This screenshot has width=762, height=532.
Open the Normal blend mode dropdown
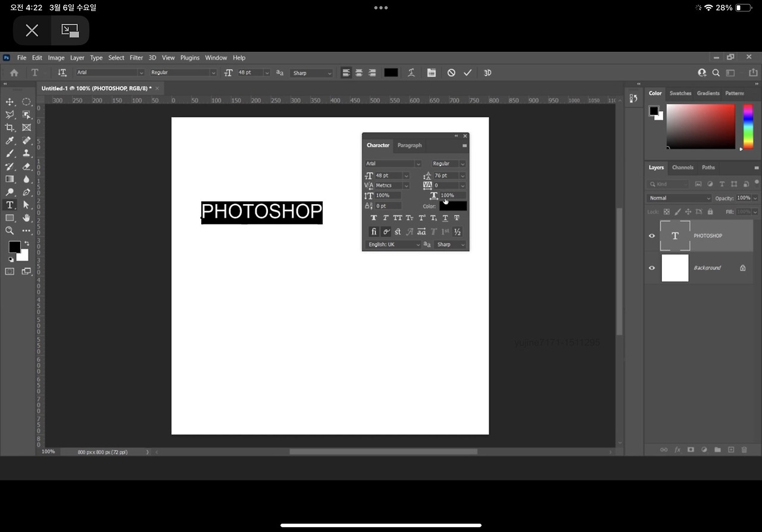(x=679, y=198)
